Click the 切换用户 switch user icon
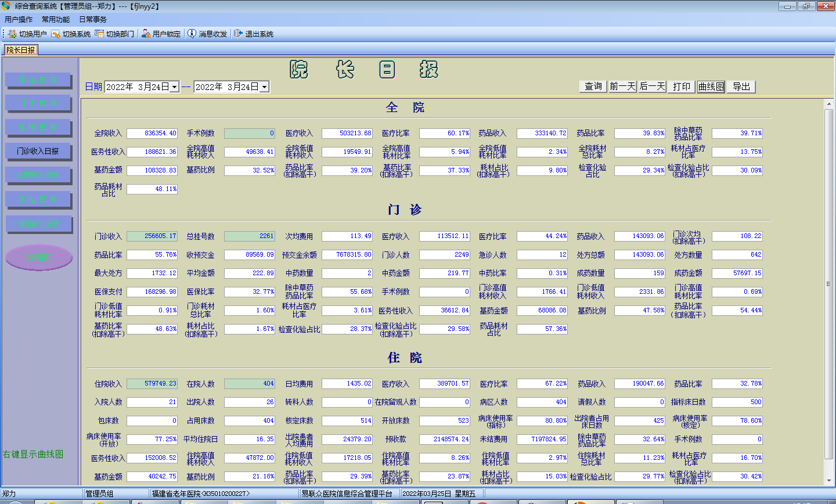Viewport: 836px width, 504px height. (12, 34)
